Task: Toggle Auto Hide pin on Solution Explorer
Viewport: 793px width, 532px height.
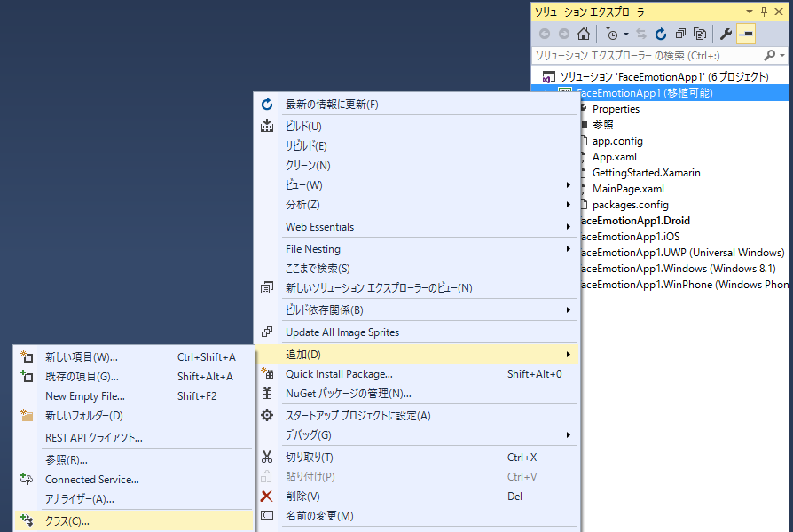Action: pos(765,12)
